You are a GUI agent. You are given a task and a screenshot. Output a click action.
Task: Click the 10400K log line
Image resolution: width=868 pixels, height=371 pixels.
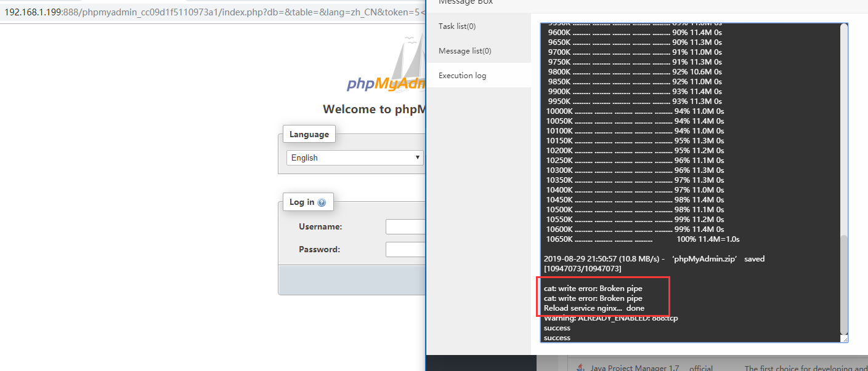pyautogui.click(x=635, y=190)
